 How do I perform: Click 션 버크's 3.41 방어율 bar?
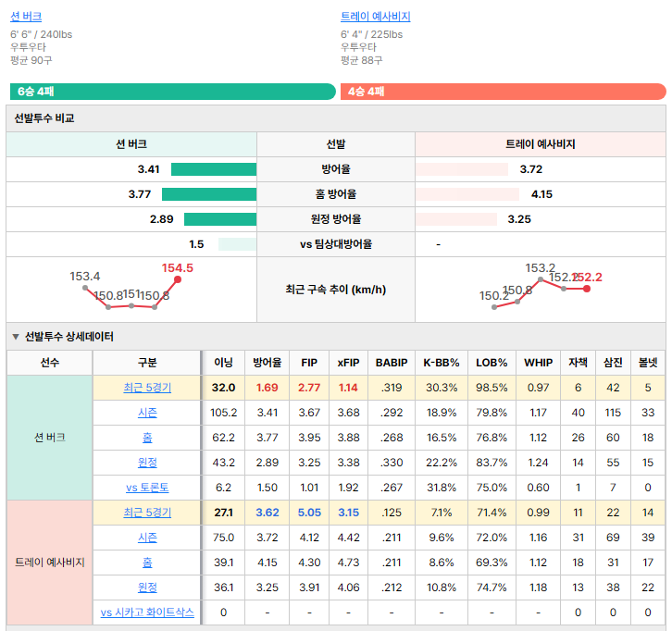(214, 169)
